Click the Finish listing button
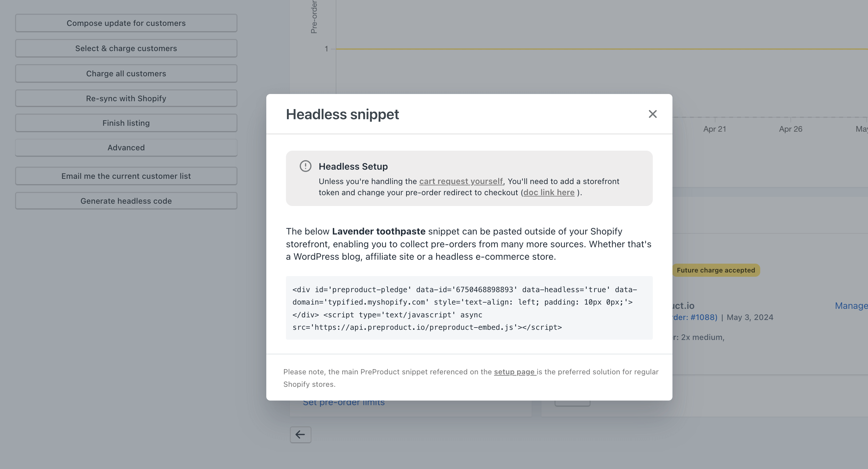The image size is (868, 469). pos(126,123)
